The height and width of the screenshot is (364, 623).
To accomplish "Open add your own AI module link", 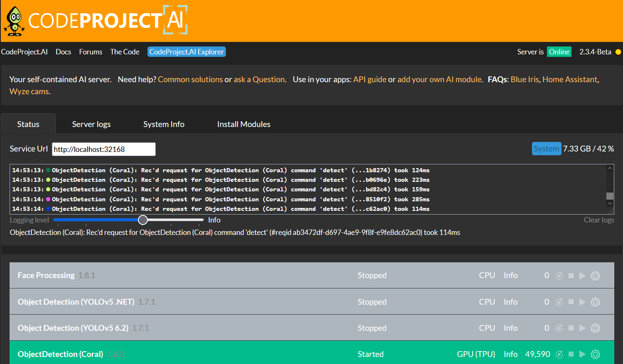I will point(439,79).
